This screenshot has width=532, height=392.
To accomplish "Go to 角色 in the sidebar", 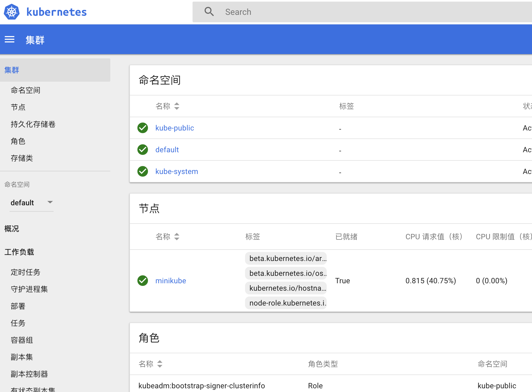I will (18, 141).
